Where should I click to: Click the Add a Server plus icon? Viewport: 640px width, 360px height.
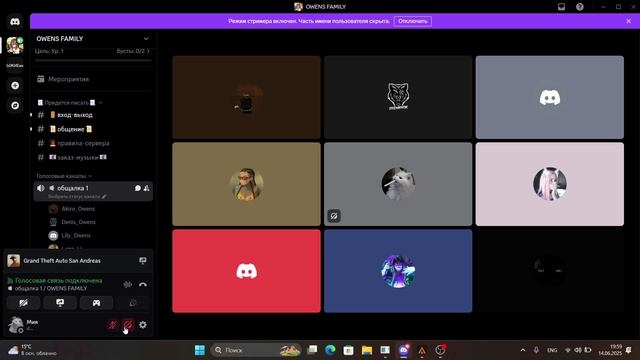coord(15,85)
